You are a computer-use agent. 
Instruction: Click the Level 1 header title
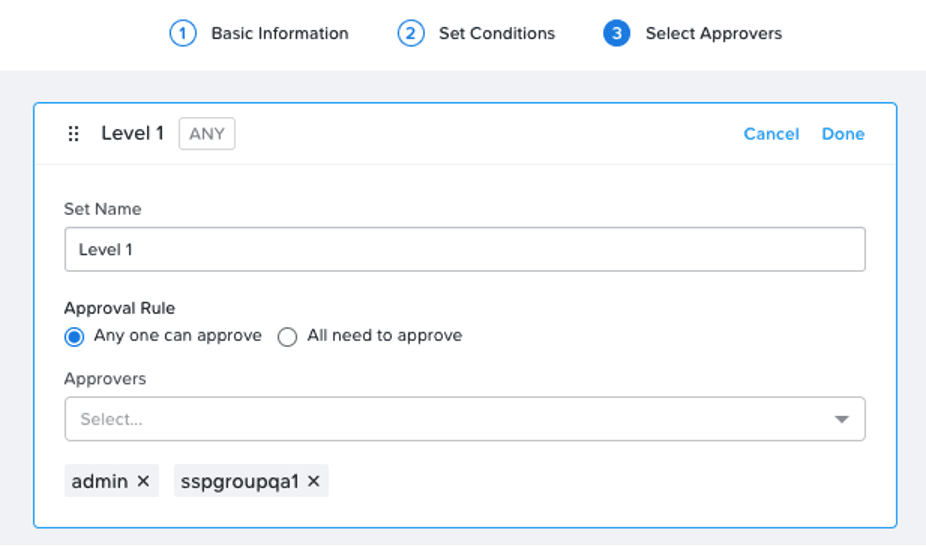point(132,133)
